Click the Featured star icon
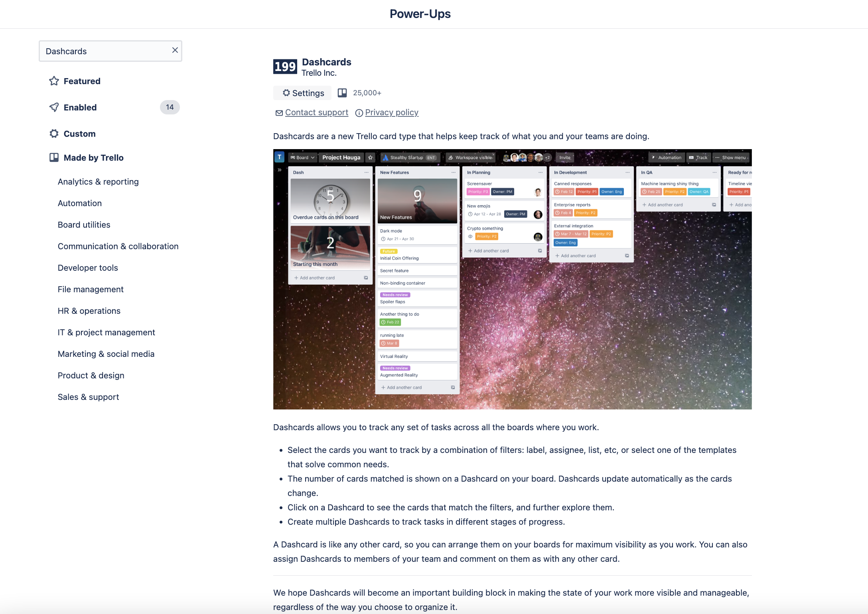Screen dimensions: 868x614 tap(54, 81)
